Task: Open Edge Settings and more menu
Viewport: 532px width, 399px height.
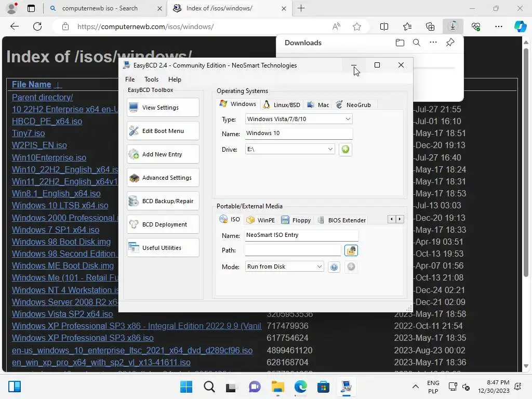Action: [498, 26]
